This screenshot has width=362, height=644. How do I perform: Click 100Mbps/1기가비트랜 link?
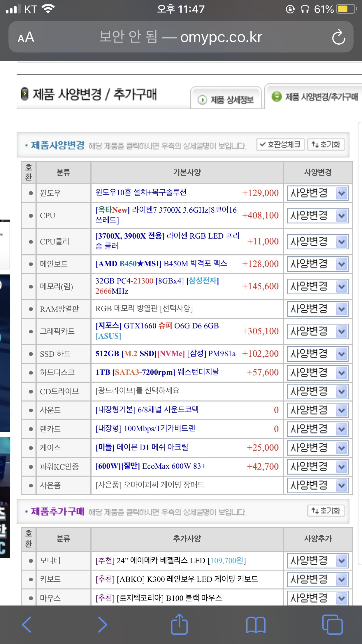point(145,428)
